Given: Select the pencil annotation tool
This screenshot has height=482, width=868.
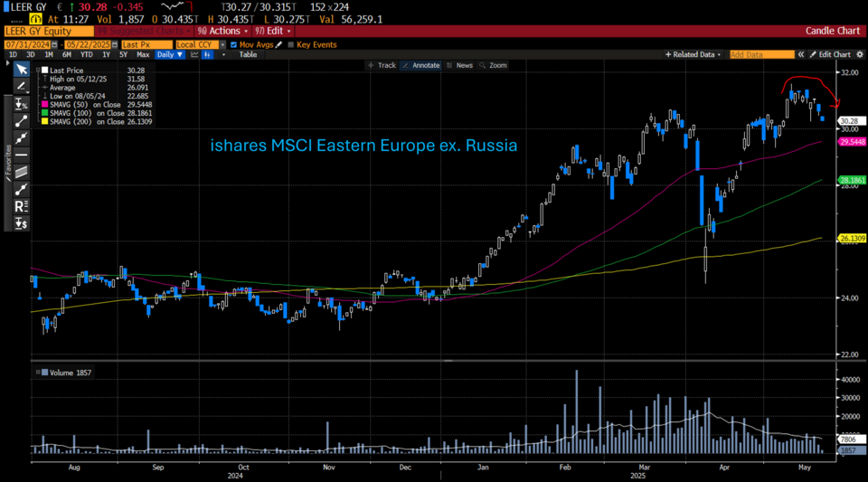Looking at the screenshot, I should (21, 86).
